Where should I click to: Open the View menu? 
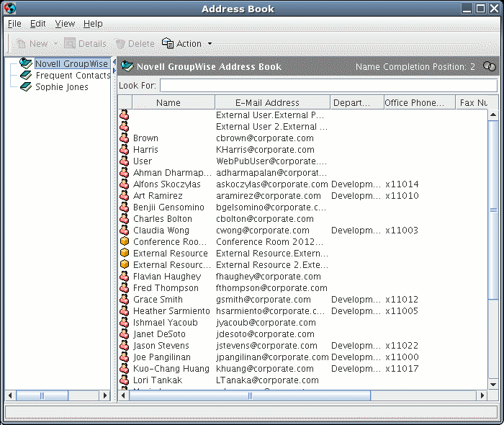[x=65, y=24]
